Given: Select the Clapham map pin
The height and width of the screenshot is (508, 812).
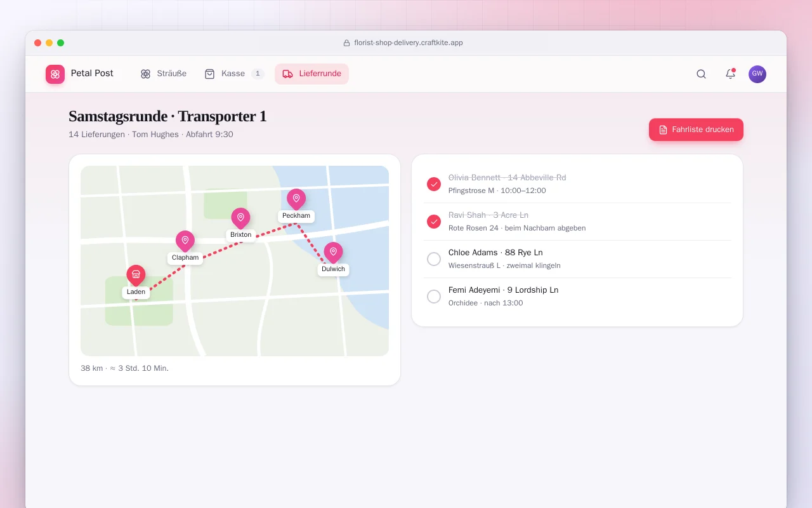Looking at the screenshot, I should 185,241.
